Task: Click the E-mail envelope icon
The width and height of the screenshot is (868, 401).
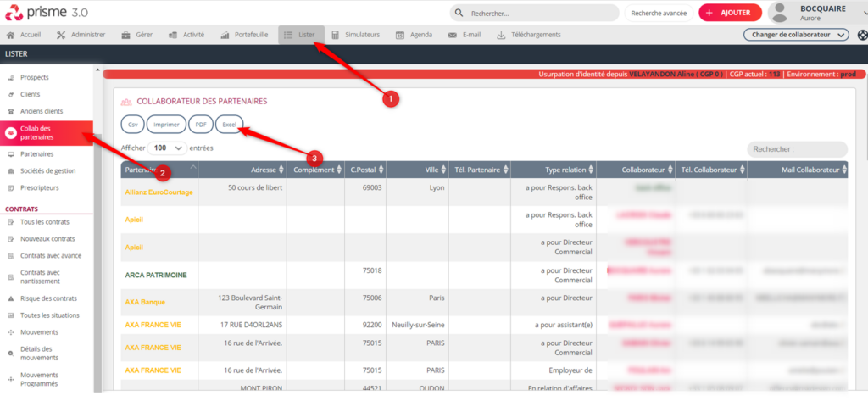Action: [x=452, y=35]
